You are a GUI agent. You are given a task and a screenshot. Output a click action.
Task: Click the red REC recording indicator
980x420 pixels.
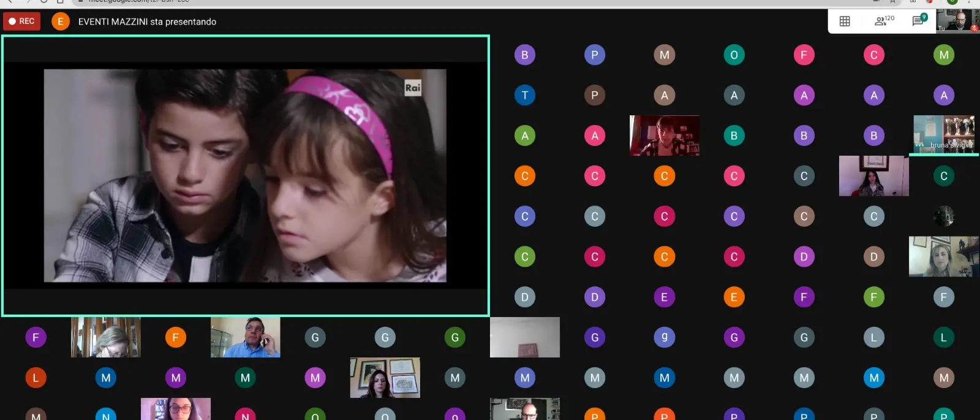[x=21, y=21]
